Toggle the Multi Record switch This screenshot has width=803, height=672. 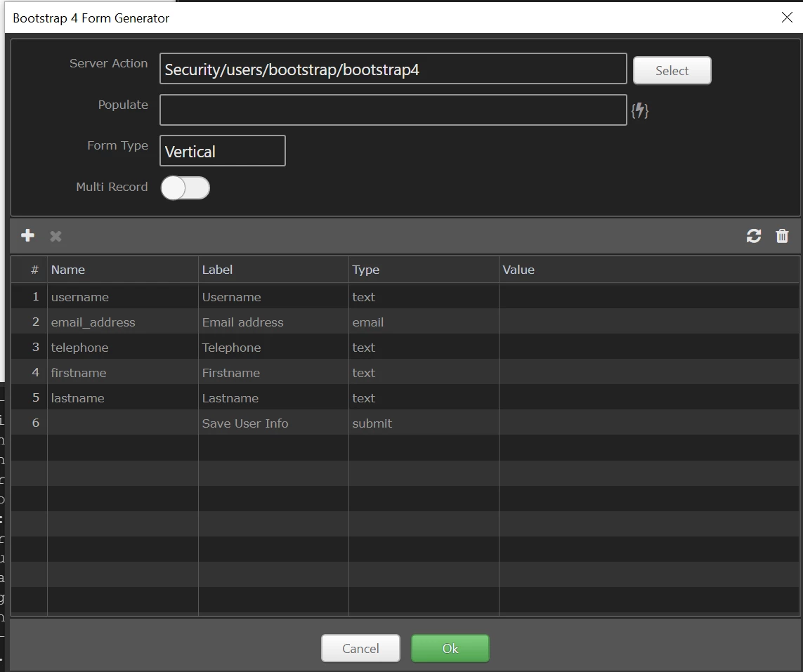pos(185,187)
